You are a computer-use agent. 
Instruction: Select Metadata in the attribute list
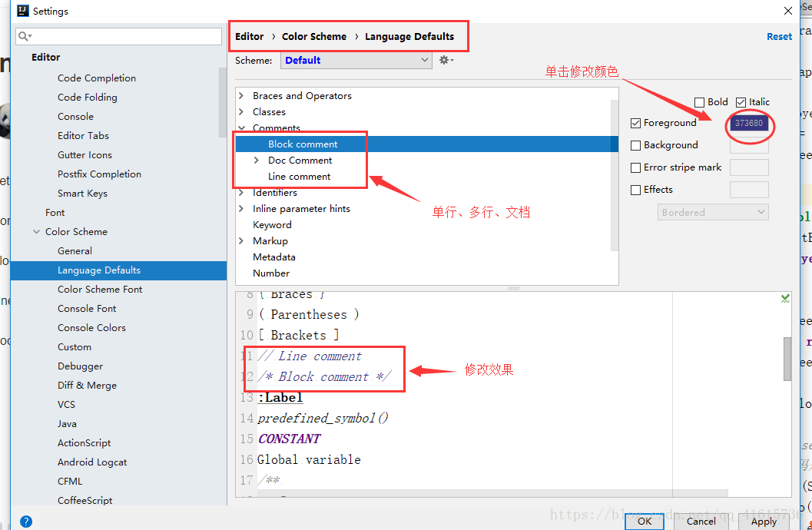click(x=274, y=257)
